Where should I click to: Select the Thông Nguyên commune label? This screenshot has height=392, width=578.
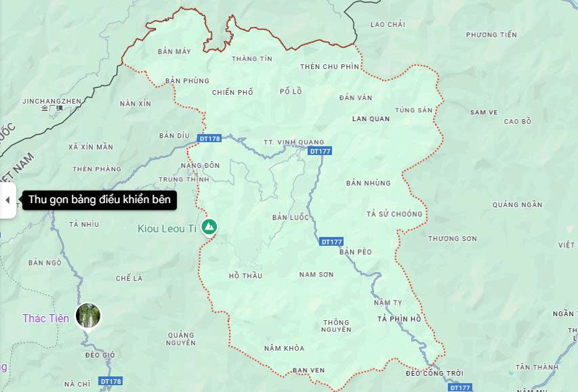pyautogui.click(x=336, y=326)
